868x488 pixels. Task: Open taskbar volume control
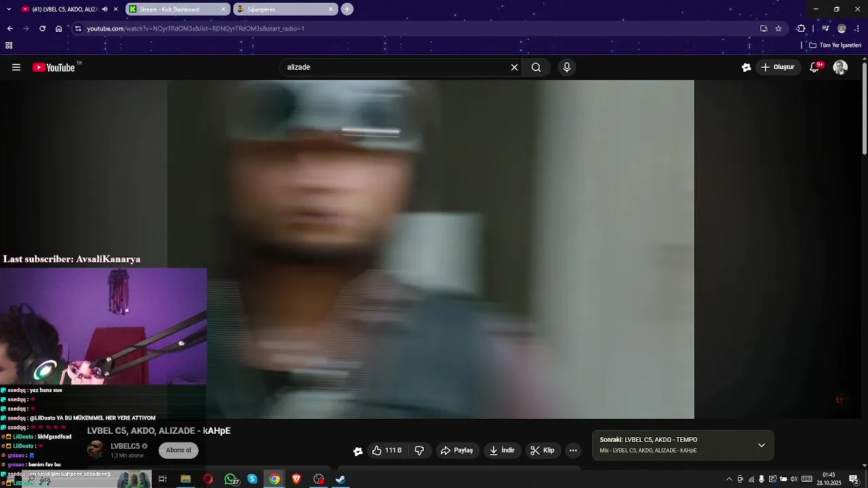(x=794, y=479)
